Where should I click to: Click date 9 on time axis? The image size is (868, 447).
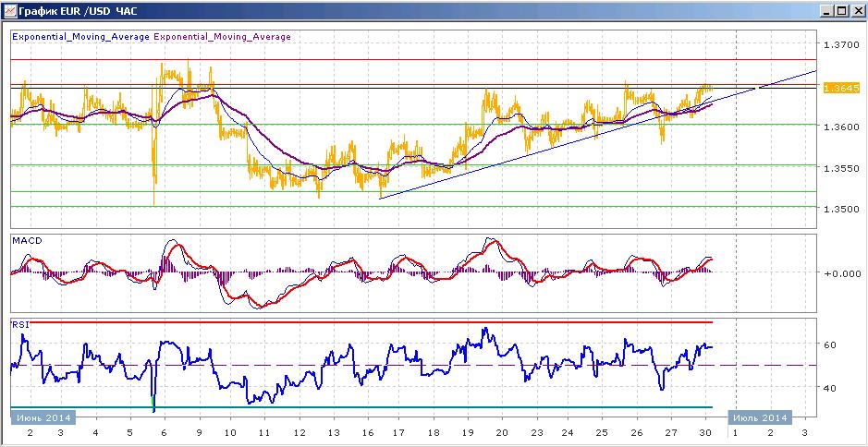[x=198, y=433]
